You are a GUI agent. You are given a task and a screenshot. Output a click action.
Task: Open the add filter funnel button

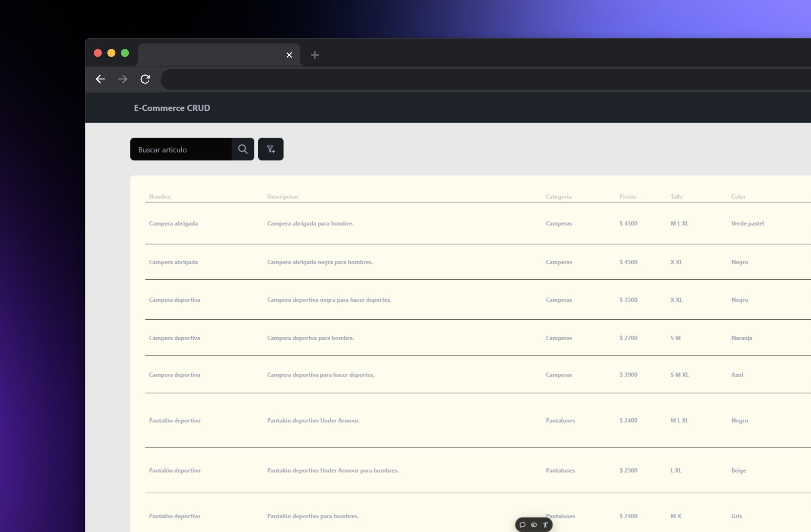pyautogui.click(x=270, y=149)
